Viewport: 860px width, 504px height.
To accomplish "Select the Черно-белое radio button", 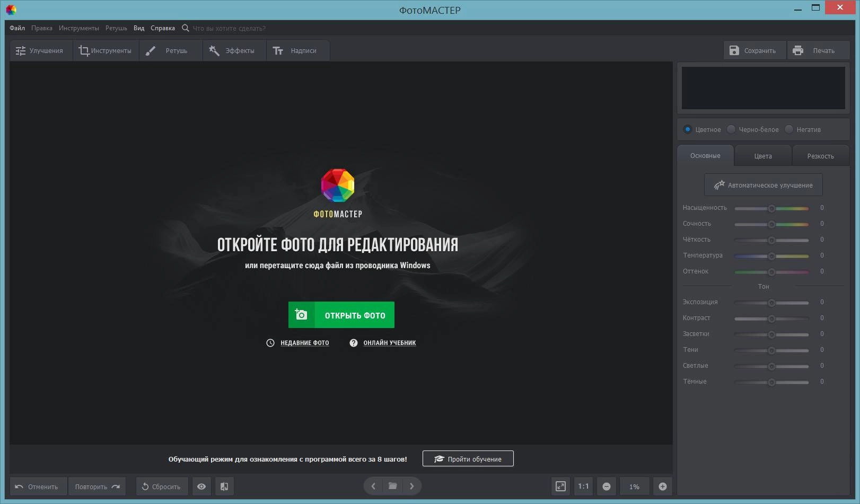I will pos(731,129).
